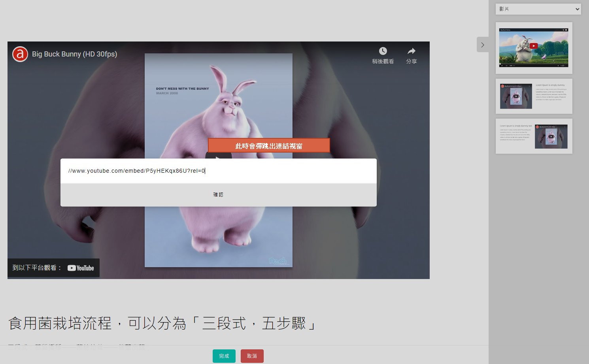Image resolution: width=589 pixels, height=364 pixels.
Task: Select the full-width video template thumbnail
Action: coord(534,48)
